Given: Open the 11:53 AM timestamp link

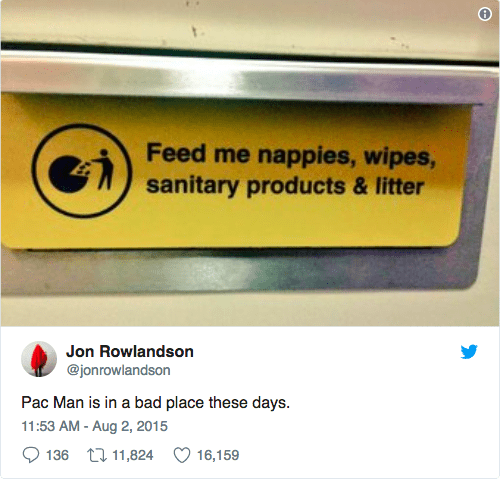Looking at the screenshot, I should (50, 426).
